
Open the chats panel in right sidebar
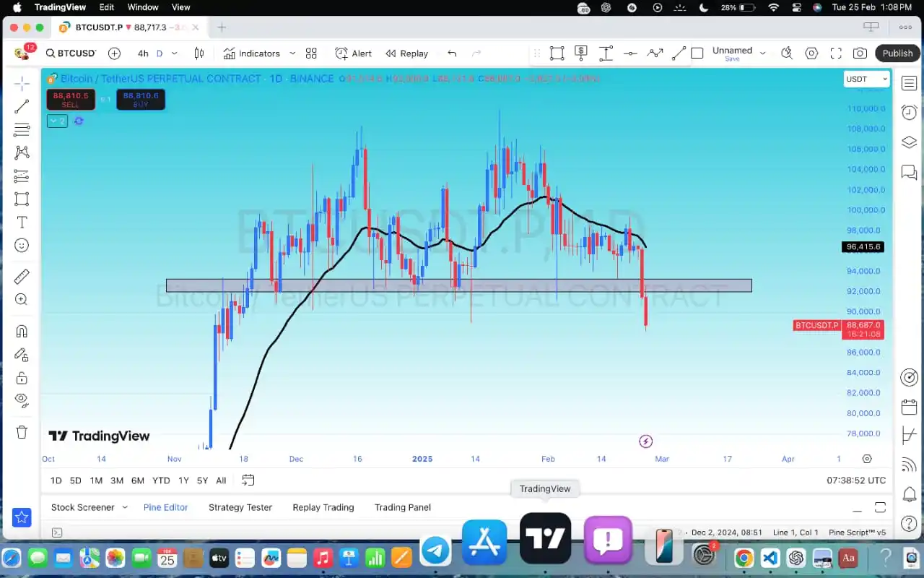(909, 173)
